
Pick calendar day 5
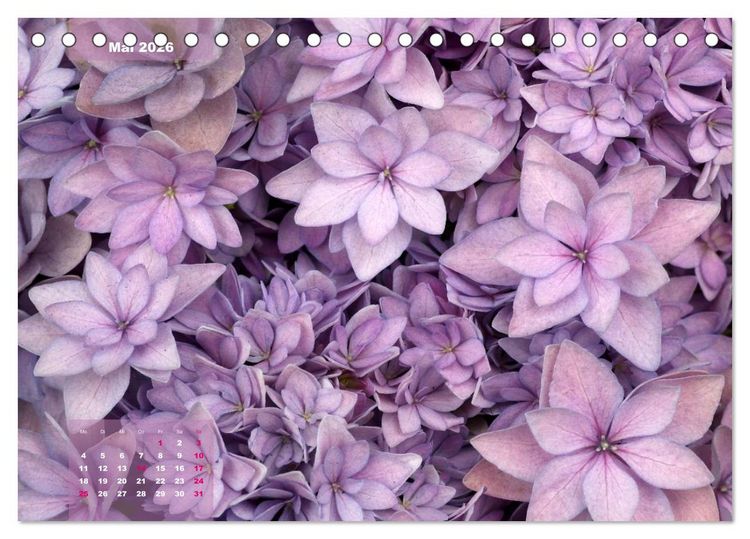[x=103, y=456]
